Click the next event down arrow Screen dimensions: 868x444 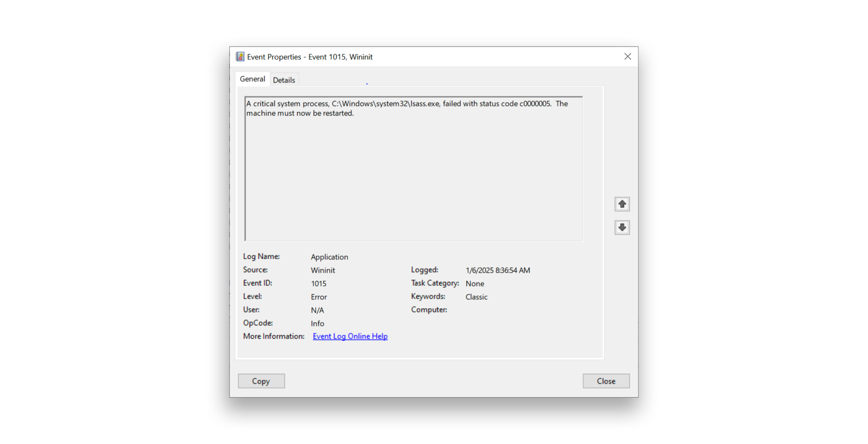(622, 228)
